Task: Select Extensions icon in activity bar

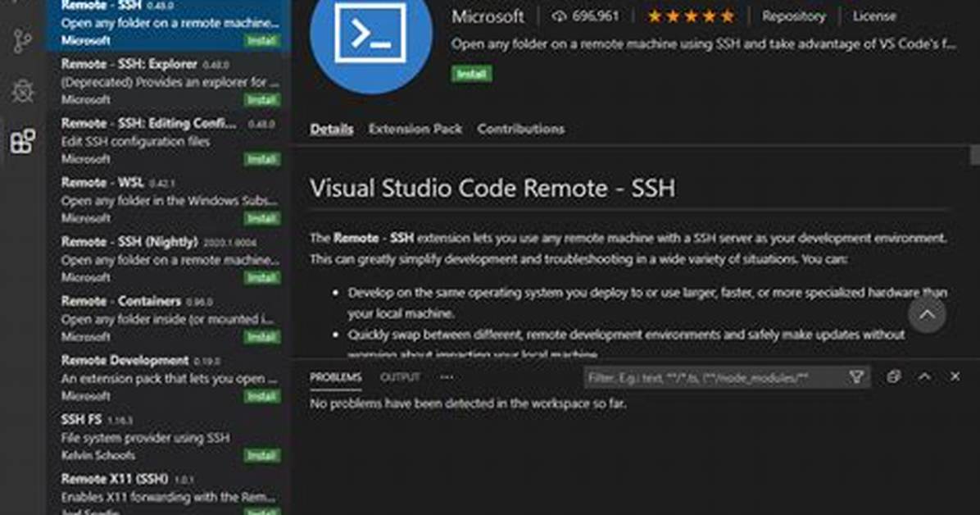Action: pos(22,141)
